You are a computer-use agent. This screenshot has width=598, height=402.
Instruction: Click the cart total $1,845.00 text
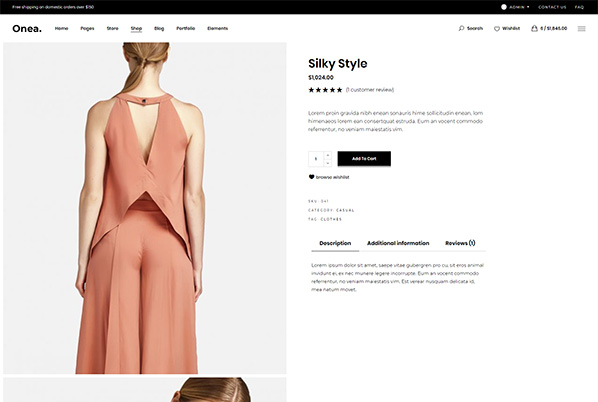pos(557,28)
